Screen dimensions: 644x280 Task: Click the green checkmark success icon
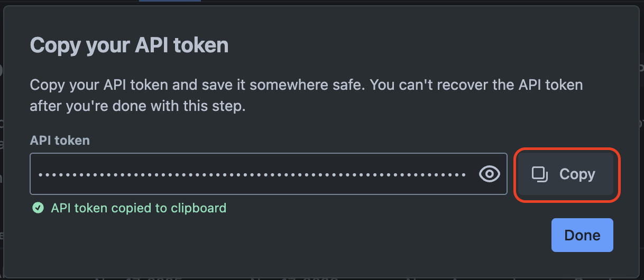38,208
